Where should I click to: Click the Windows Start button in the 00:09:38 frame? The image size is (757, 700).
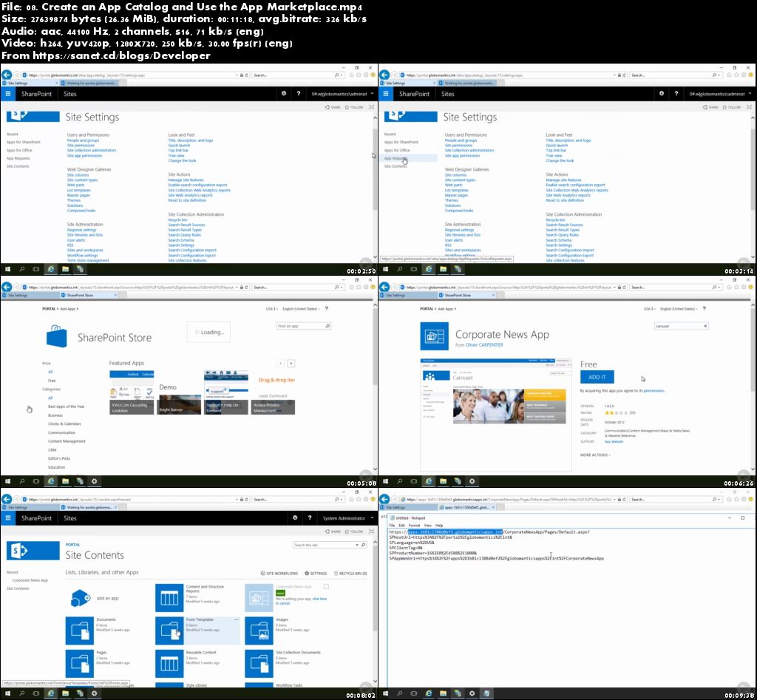[x=385, y=693]
